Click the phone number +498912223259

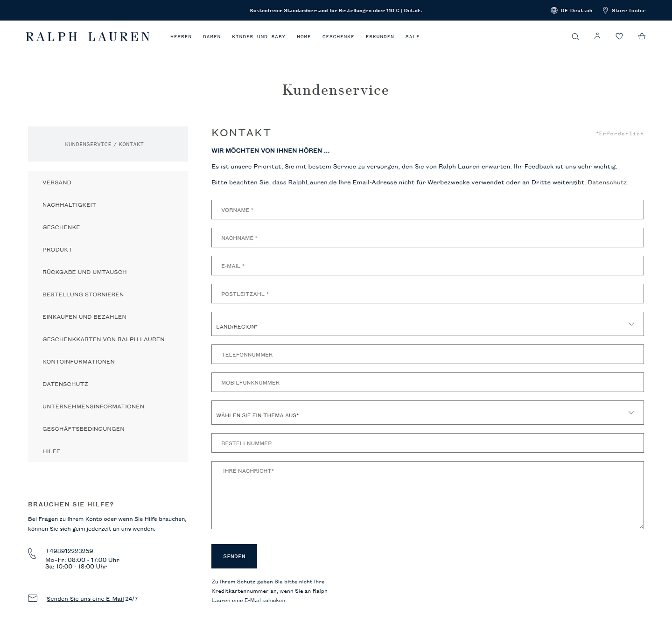pos(69,551)
